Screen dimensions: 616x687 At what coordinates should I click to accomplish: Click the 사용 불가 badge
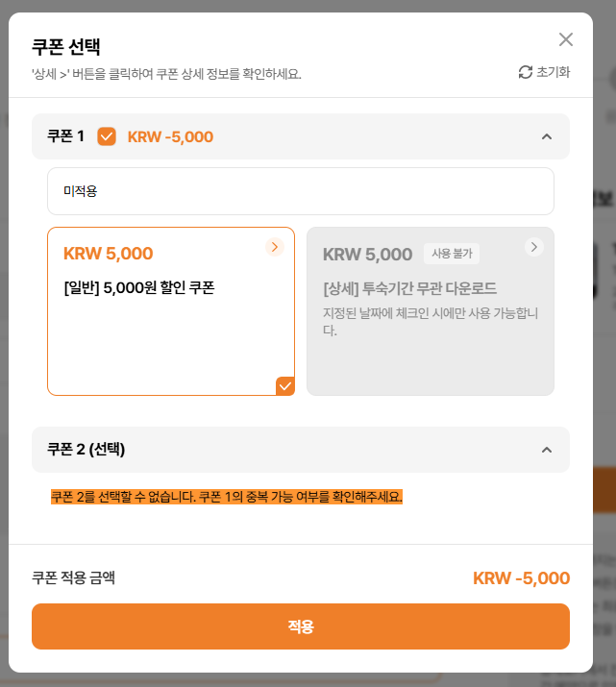pos(452,254)
